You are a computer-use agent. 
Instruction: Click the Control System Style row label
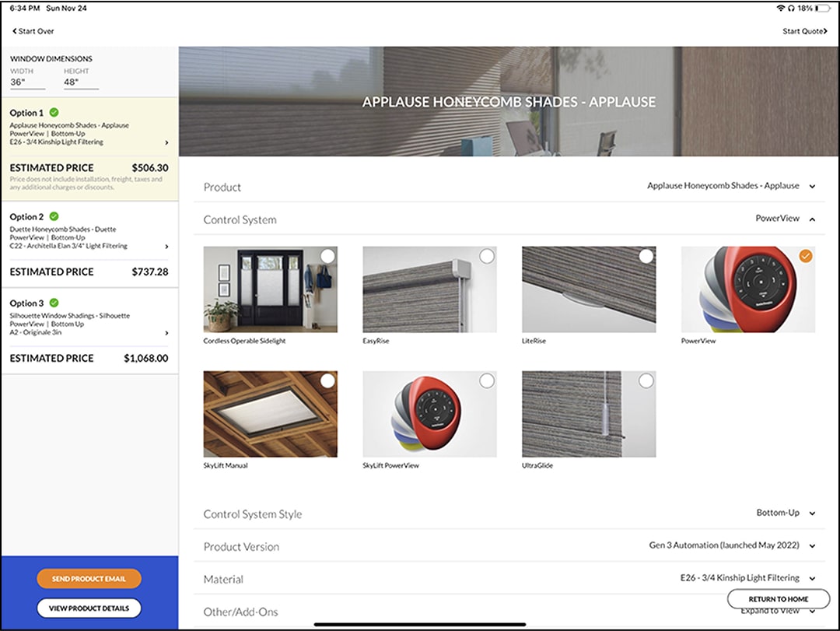point(253,514)
